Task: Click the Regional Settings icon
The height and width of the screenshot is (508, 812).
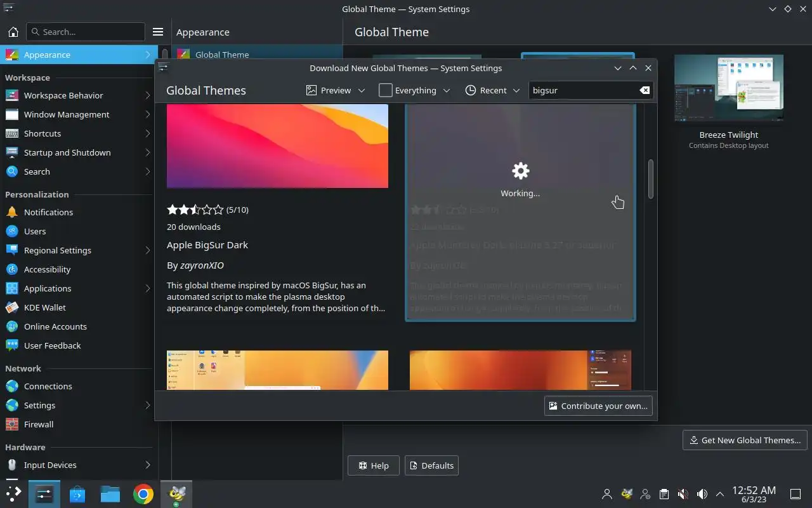Action: 12,250
